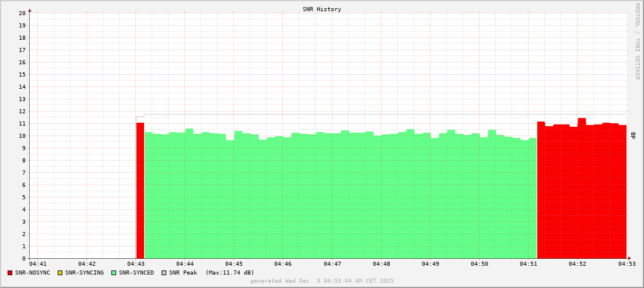The width and height of the screenshot is (644, 288).
Task: Click the arrow atop the y-axis
Action: 30,10
